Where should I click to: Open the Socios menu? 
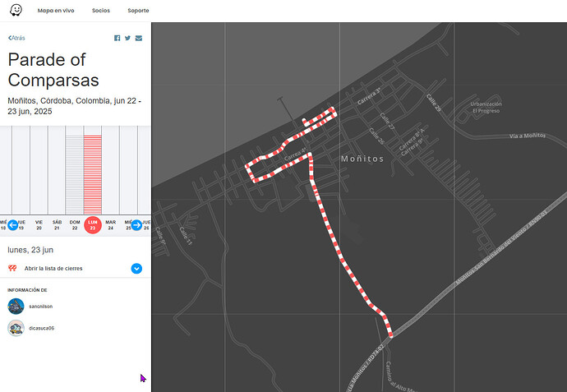[x=100, y=11]
